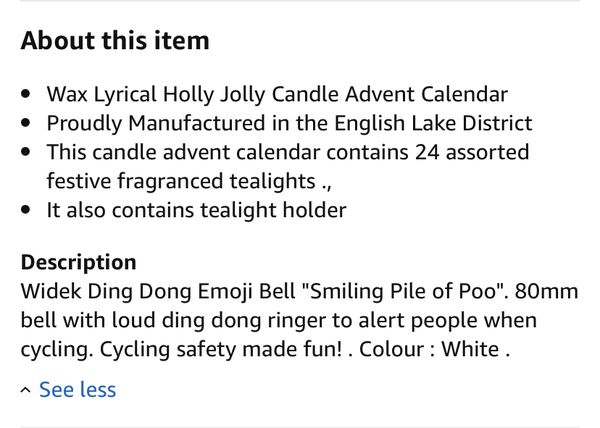This screenshot has height=428, width=600.
Task: Click the bullet dot beside Wax Lyrical
Action: 26,95
